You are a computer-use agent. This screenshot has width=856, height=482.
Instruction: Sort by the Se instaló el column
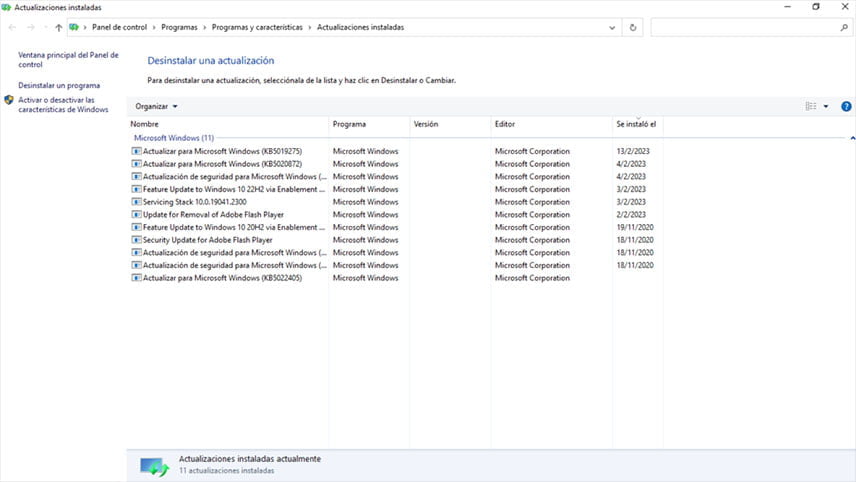637,124
